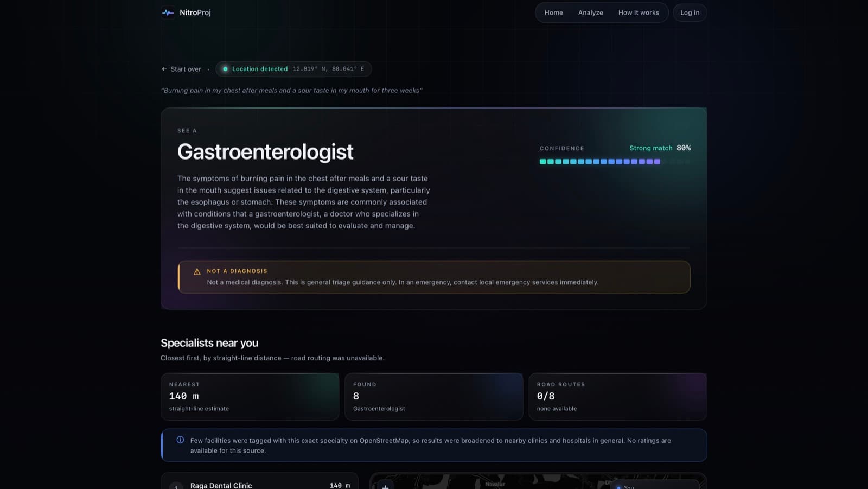Click the NitroProj brand name
This screenshot has height=489, width=868.
click(195, 12)
